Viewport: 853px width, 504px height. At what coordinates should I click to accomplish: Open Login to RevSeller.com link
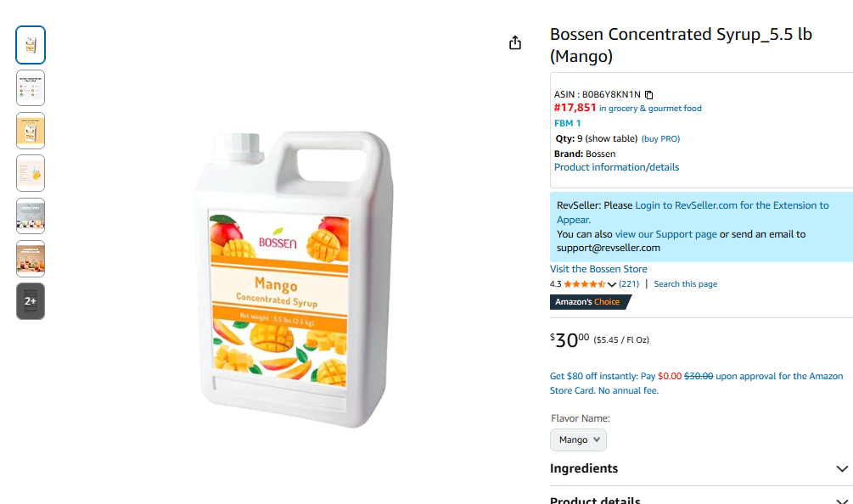coord(686,205)
